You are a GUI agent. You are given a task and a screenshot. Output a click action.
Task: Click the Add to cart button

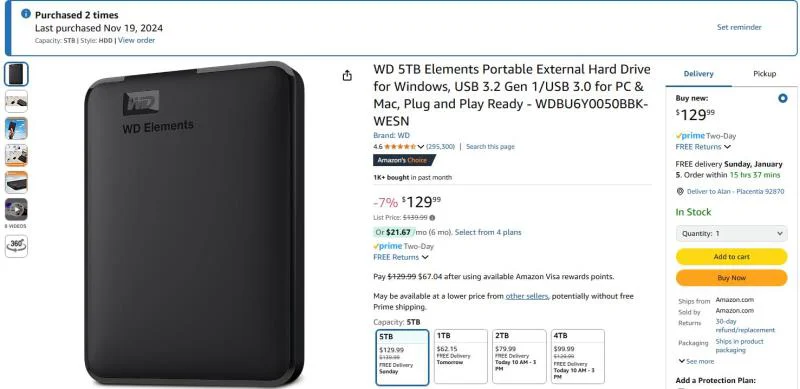point(732,257)
